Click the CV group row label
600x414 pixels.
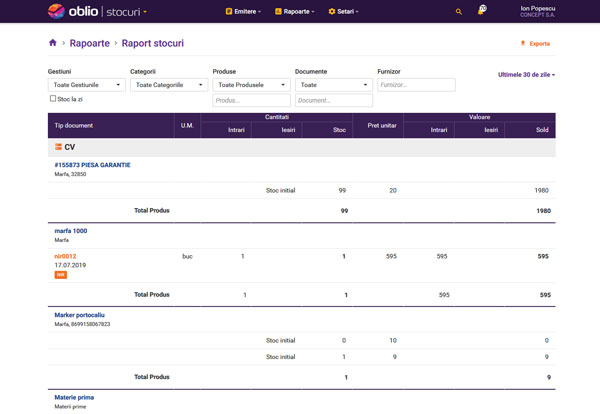[70, 147]
